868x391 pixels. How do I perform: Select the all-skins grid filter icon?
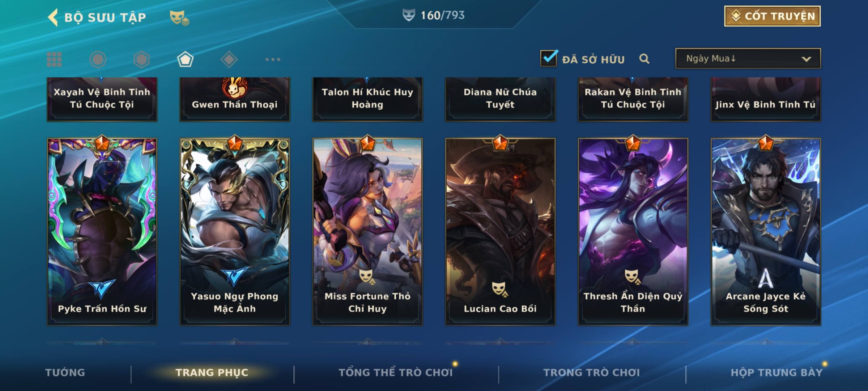pos(54,59)
